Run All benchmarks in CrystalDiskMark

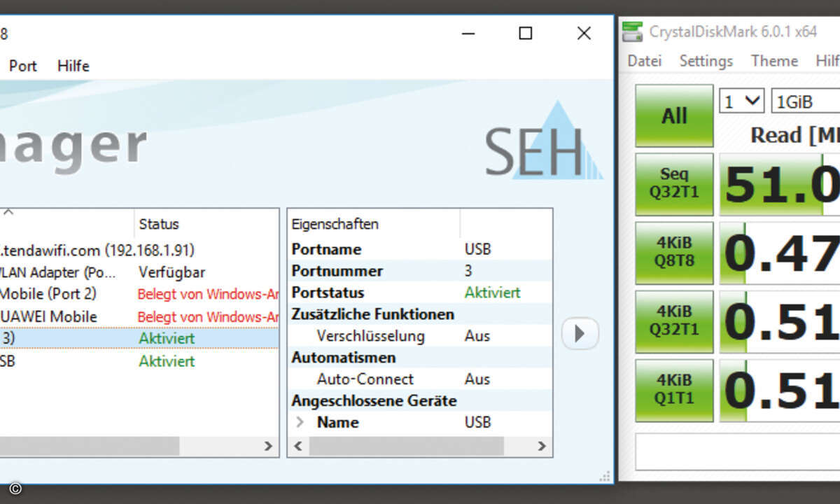coord(674,116)
